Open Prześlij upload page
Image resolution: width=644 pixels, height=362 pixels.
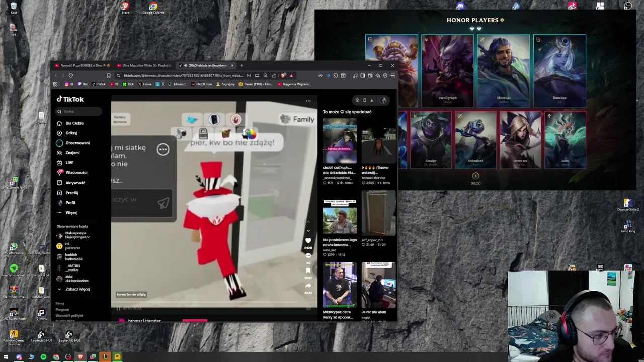[x=68, y=193]
